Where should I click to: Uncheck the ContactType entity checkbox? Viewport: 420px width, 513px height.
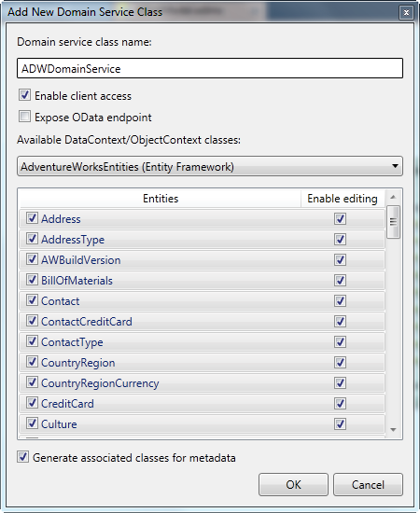(x=32, y=341)
